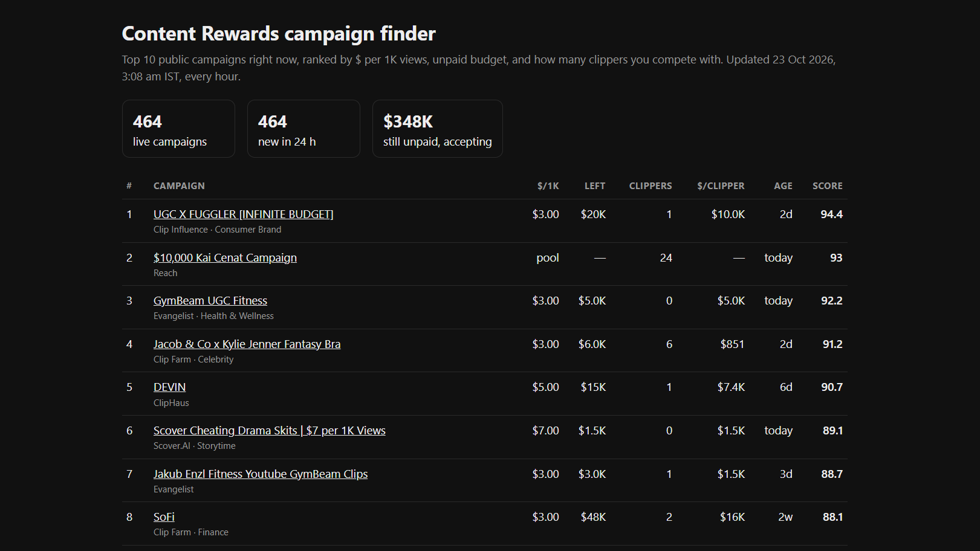Click $15K left in DEVIN row
Image resolution: width=980 pixels, height=551 pixels.
point(593,387)
